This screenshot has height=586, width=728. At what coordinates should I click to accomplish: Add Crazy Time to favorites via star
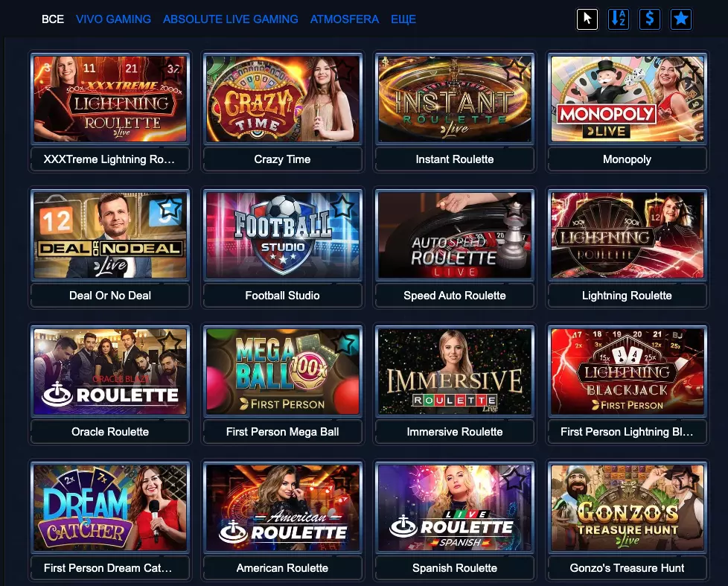click(342, 70)
